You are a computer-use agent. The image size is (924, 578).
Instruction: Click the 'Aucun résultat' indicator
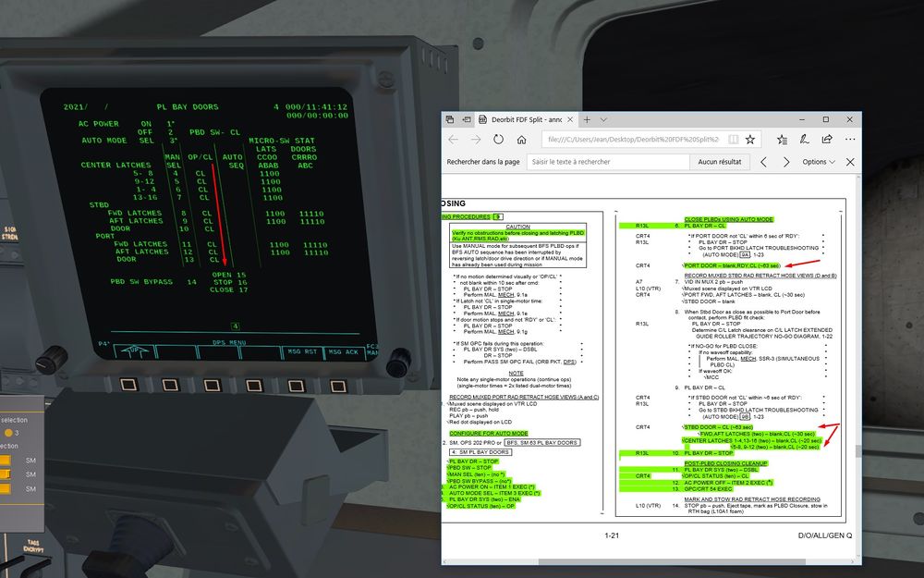[x=720, y=162]
